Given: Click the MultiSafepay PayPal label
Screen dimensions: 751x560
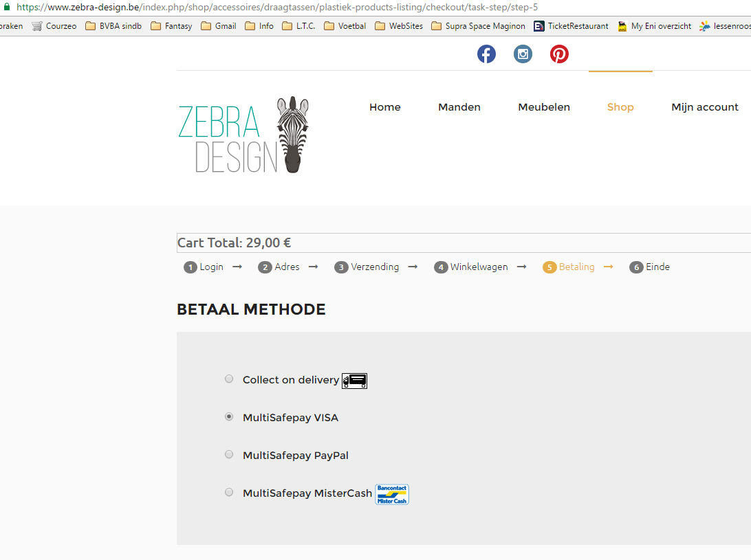Looking at the screenshot, I should [296, 455].
